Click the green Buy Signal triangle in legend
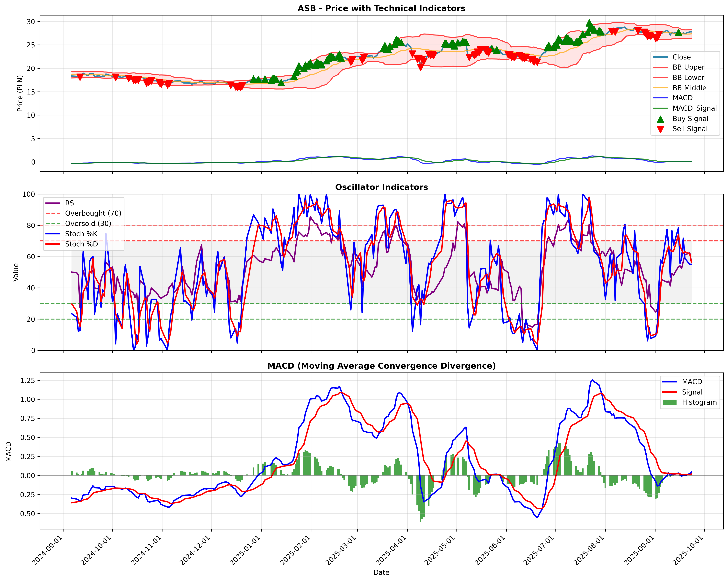Image resolution: width=728 pixels, height=581 pixels. 660,119
